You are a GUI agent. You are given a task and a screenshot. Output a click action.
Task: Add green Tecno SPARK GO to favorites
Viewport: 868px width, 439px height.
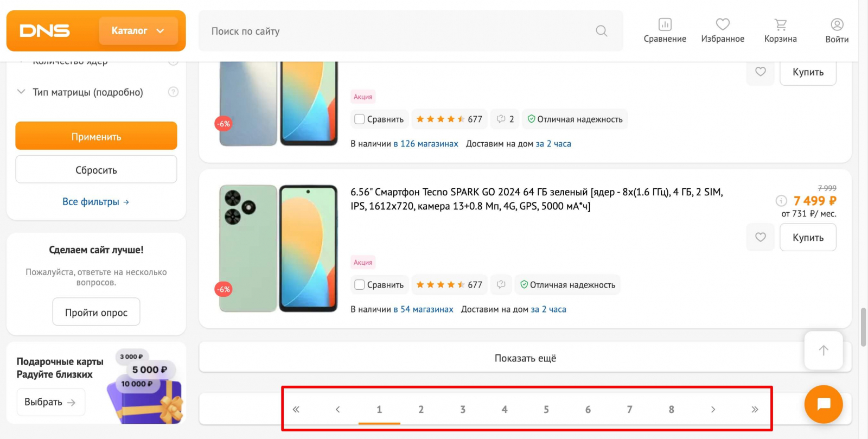761,237
